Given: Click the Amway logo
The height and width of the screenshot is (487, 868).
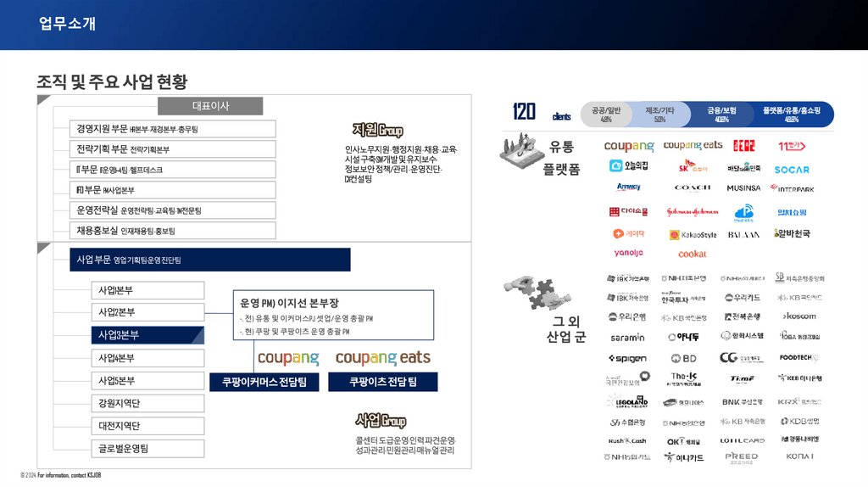Looking at the screenshot, I should pos(628,188).
